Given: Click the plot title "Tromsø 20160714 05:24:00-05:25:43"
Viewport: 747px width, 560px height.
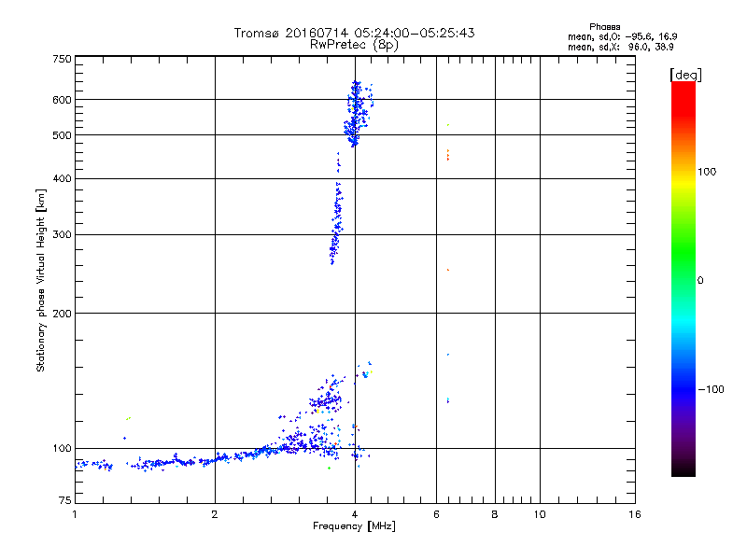Looking at the screenshot, I should click(354, 33).
